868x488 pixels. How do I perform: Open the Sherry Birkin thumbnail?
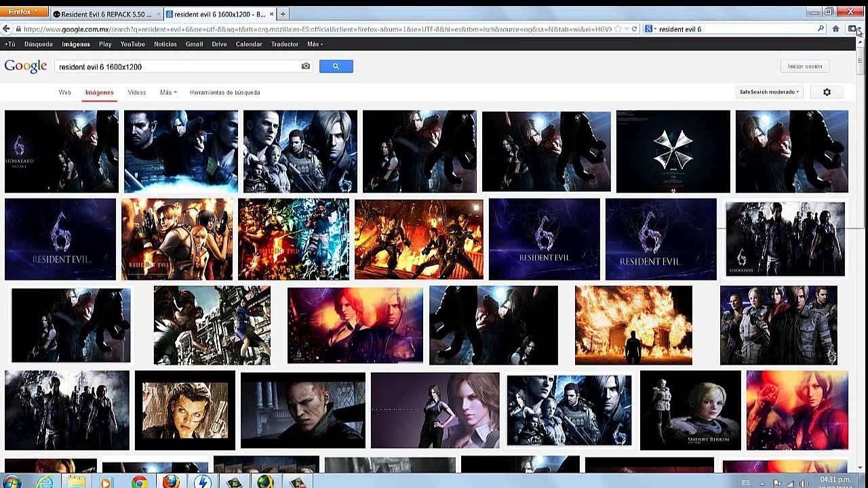[x=690, y=410]
